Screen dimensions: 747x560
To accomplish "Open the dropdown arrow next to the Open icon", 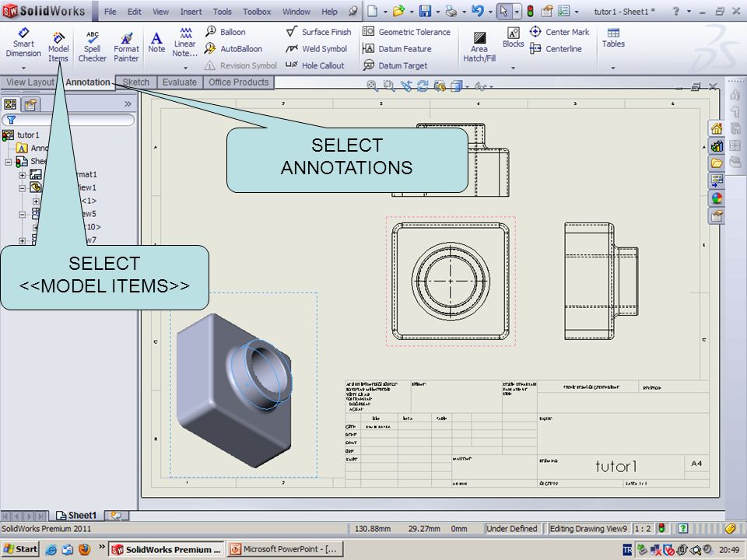I will coord(411,12).
